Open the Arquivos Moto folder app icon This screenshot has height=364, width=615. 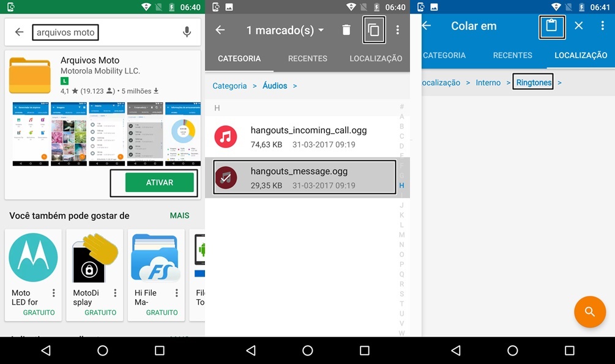coord(30,75)
